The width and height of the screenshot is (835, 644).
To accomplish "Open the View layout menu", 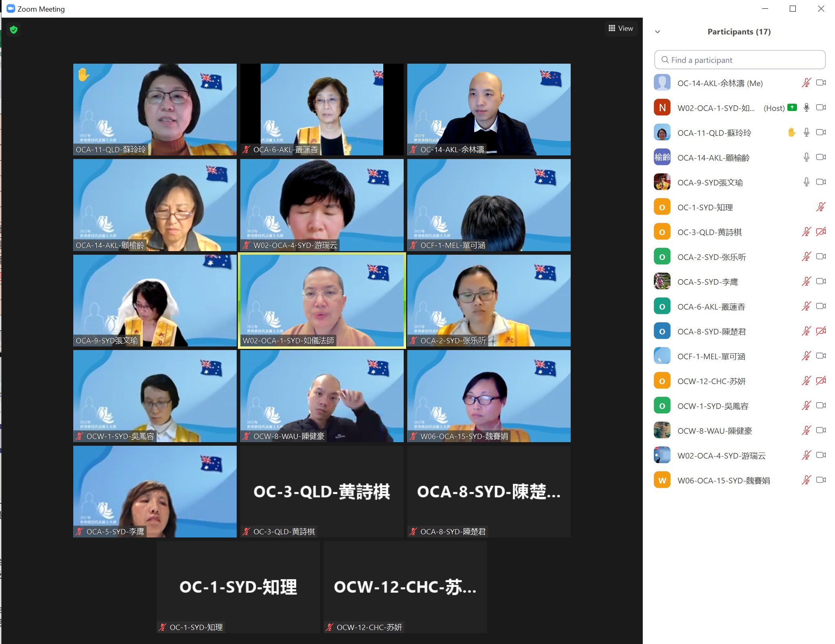I will pyautogui.click(x=621, y=28).
